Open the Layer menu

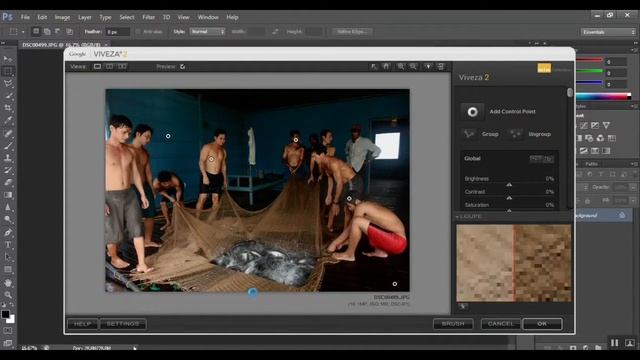[x=84, y=17]
